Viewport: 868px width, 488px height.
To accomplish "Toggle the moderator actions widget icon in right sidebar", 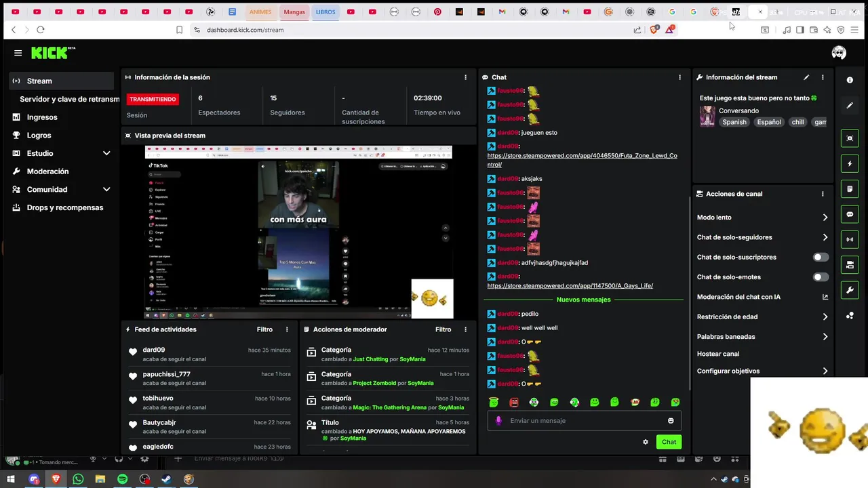I will click(850, 265).
